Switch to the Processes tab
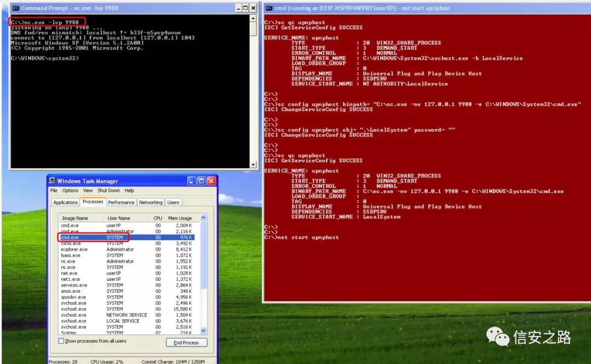 92,202
